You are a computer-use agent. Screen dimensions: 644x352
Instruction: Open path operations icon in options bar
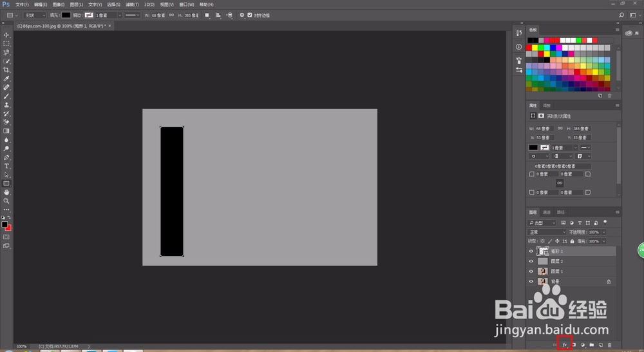pos(207,15)
